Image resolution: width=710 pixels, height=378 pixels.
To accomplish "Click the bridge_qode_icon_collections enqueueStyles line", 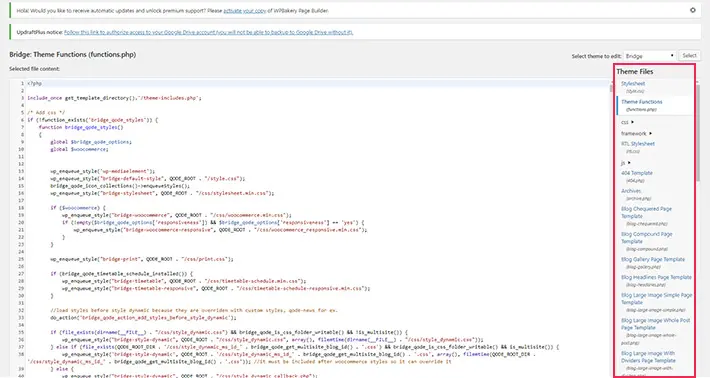I will [120, 186].
